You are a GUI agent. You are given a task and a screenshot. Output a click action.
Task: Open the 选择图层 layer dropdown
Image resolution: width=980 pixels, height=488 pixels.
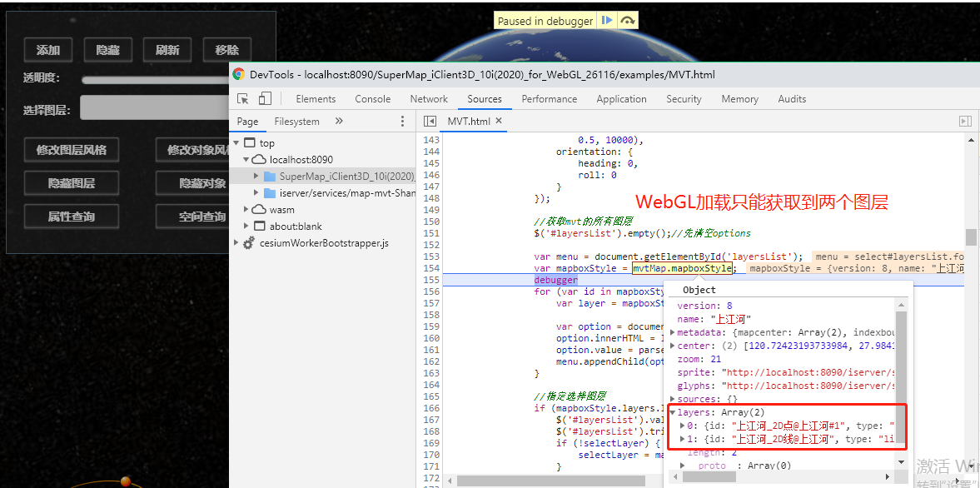pos(155,107)
